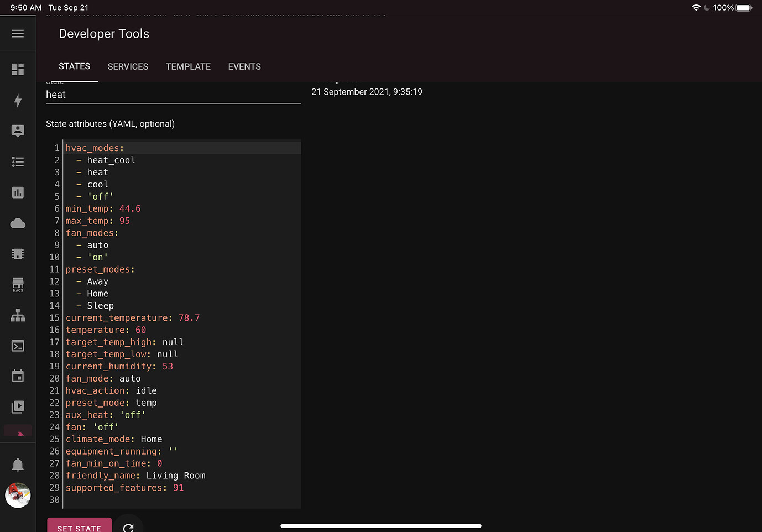Click empty line 30 in the editor
762x532 pixels.
182,500
